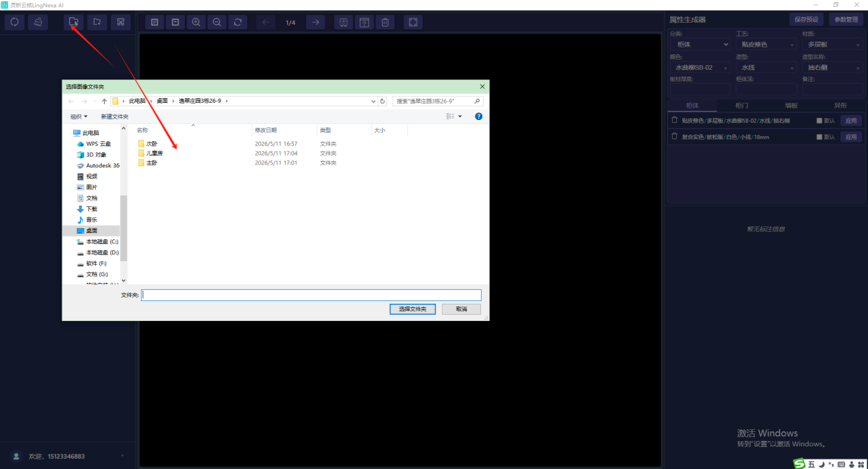Click the 文件夹 name input field

(x=311, y=295)
